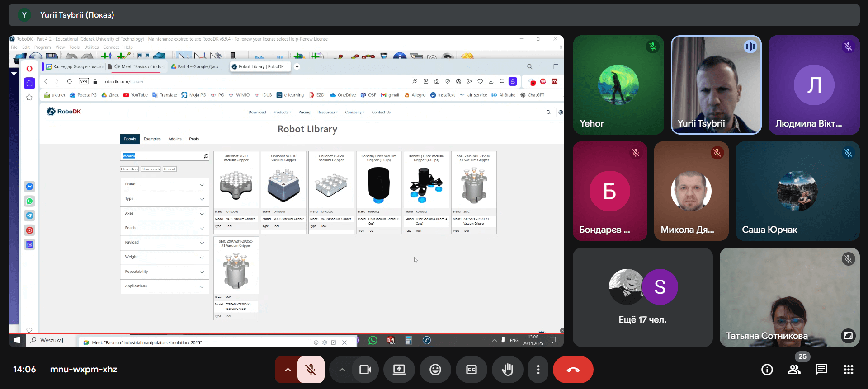Switch to Examples tab in Robot Library
The height and width of the screenshot is (389, 868).
click(152, 139)
